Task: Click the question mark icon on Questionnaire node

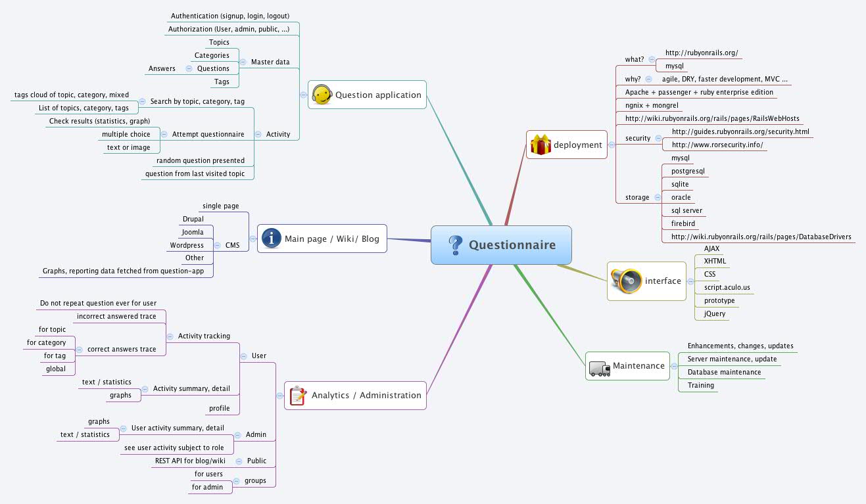Action: coord(455,244)
